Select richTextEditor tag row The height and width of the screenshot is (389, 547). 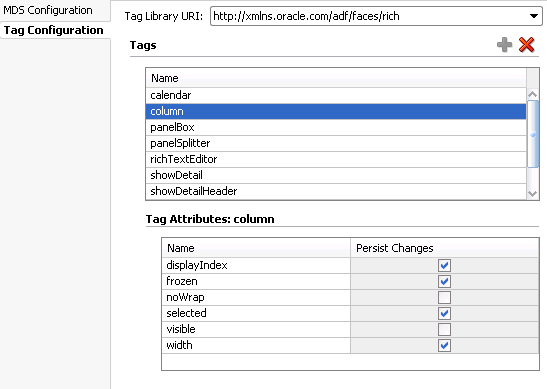point(336,159)
